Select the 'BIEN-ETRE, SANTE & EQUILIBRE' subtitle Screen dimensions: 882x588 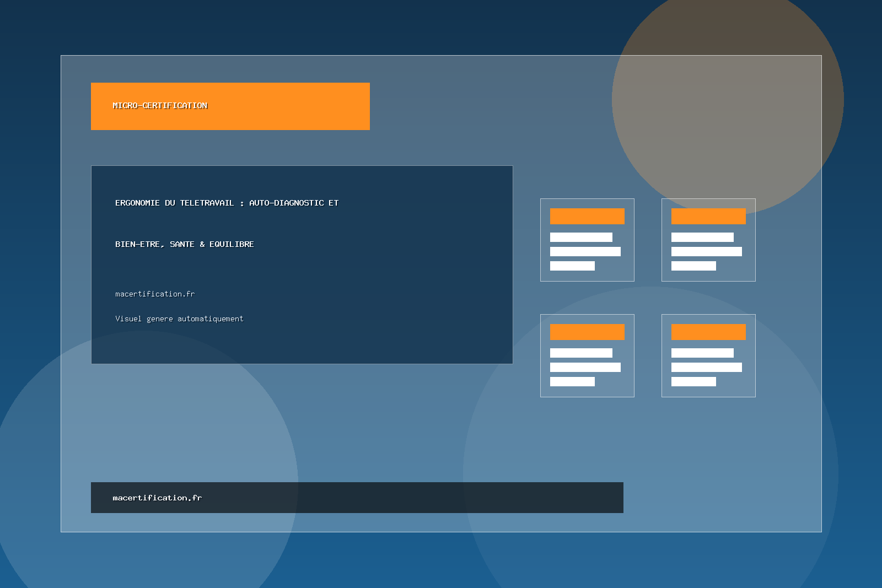point(185,245)
